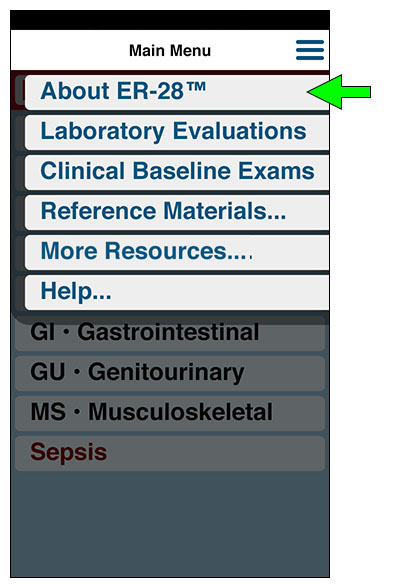Open Laboratory Evaluations menu entry
The height and width of the screenshot is (588, 400).
[x=177, y=132]
